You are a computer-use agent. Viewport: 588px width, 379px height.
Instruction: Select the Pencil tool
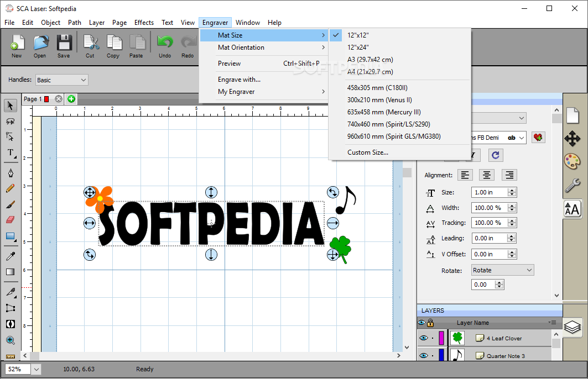pyautogui.click(x=11, y=188)
